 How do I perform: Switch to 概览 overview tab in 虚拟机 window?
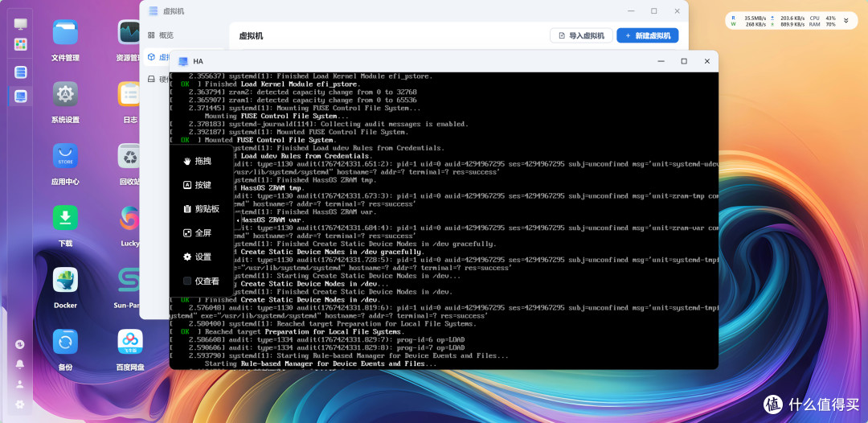161,35
